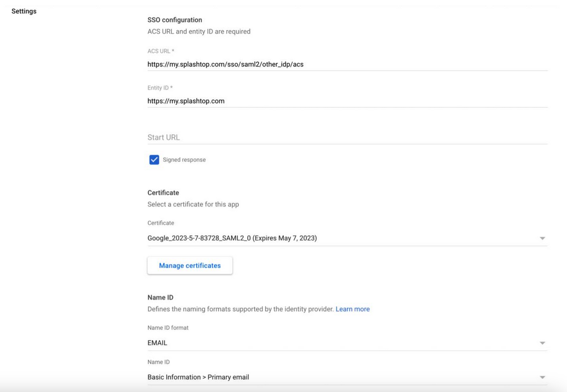567x392 pixels.
Task: Uncheck the Signed response checkbox
Action: (154, 159)
